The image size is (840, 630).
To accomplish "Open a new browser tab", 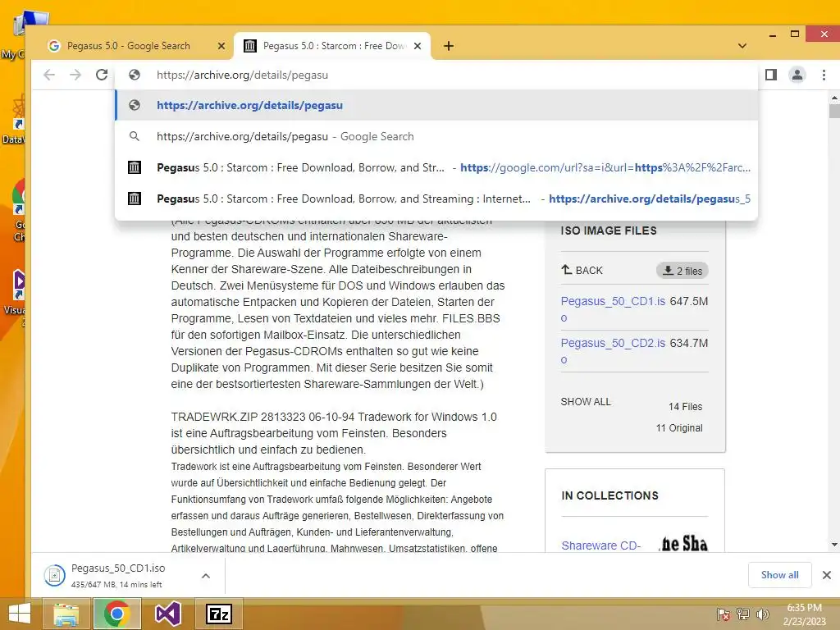I will (449, 46).
